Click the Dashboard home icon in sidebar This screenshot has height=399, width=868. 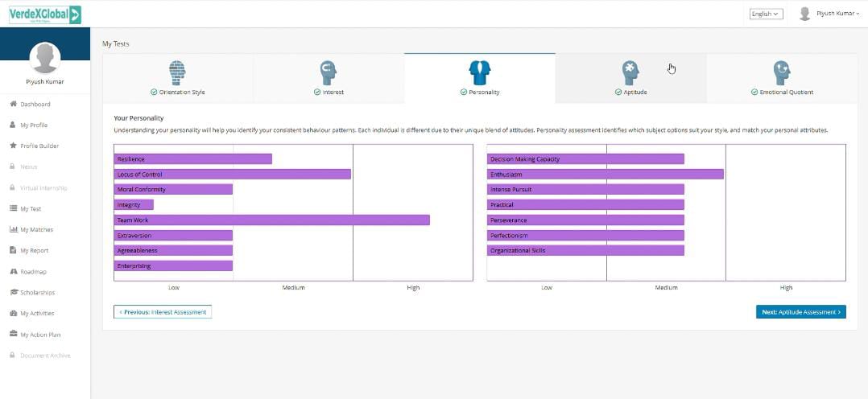[13, 105]
